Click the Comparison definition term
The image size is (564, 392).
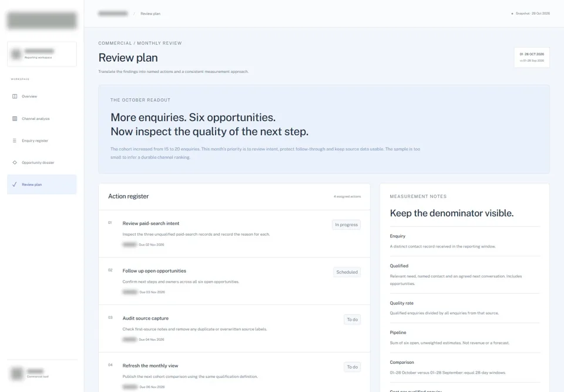pos(402,363)
